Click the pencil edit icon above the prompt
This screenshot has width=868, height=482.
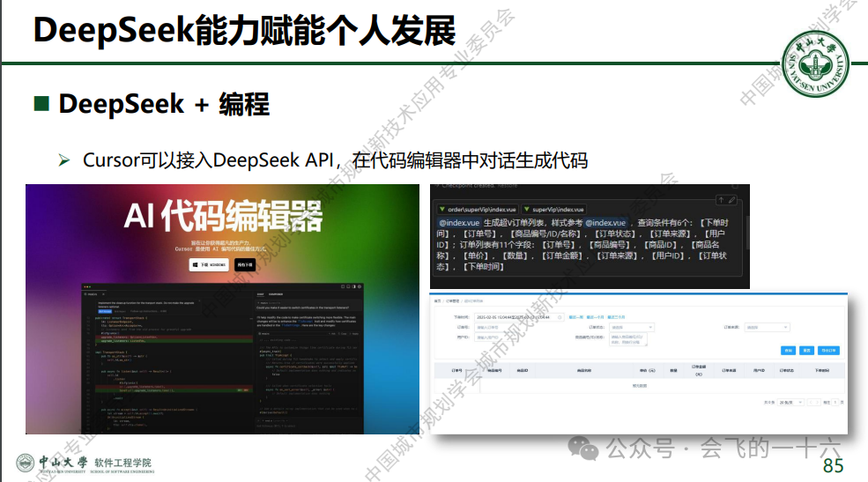731,200
